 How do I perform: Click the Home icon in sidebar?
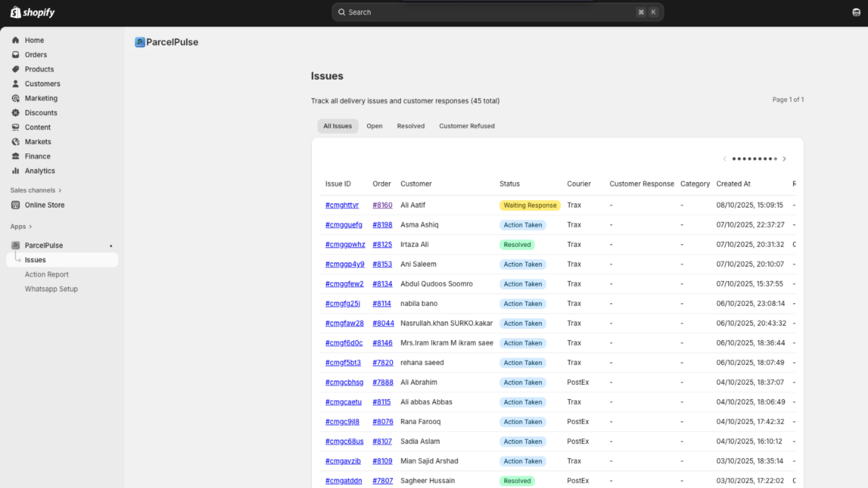(16, 40)
